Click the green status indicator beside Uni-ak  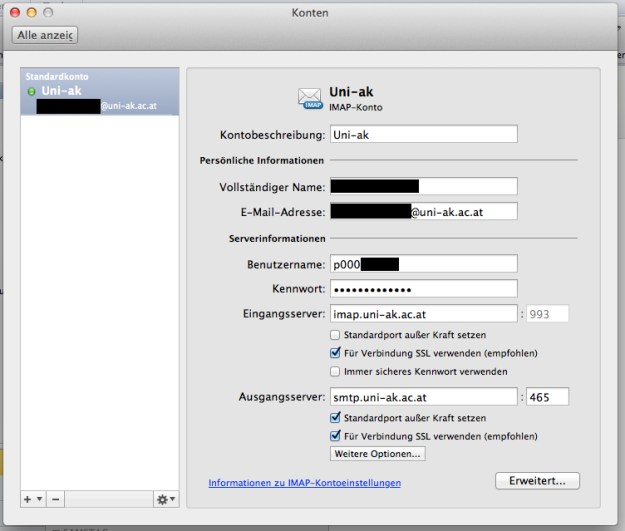click(32, 91)
